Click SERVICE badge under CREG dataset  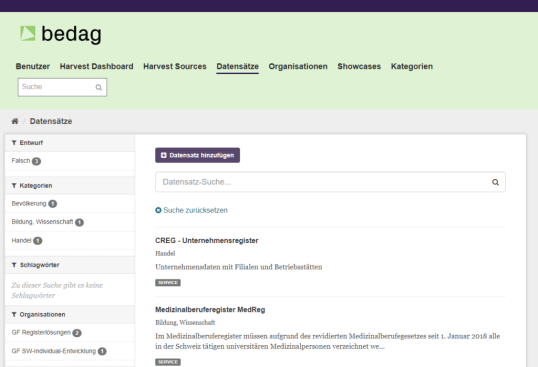point(168,283)
